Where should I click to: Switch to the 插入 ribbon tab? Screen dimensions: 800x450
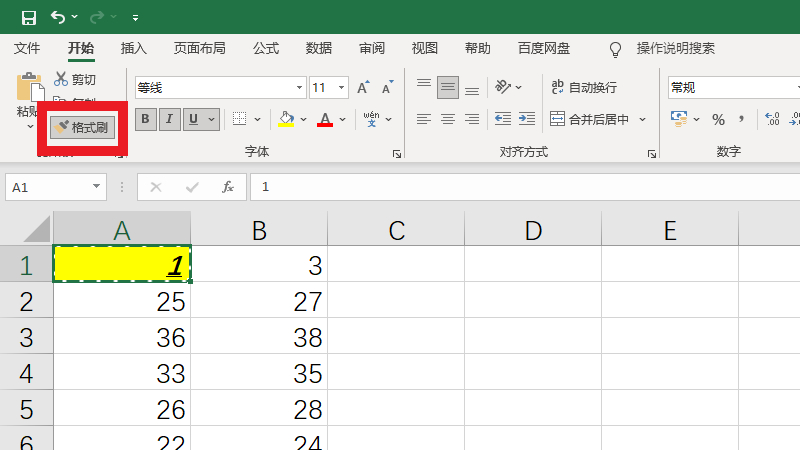point(134,48)
